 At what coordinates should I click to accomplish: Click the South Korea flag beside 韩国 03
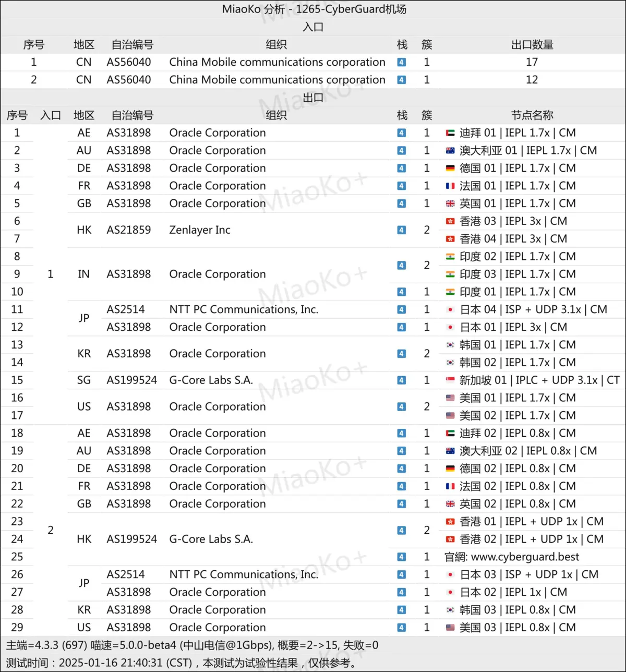pyautogui.click(x=450, y=610)
